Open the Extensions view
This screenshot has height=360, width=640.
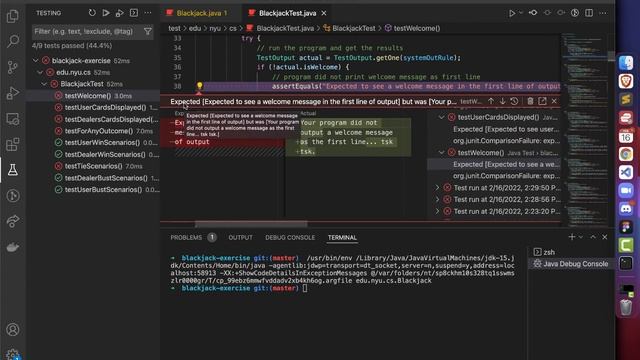13,144
